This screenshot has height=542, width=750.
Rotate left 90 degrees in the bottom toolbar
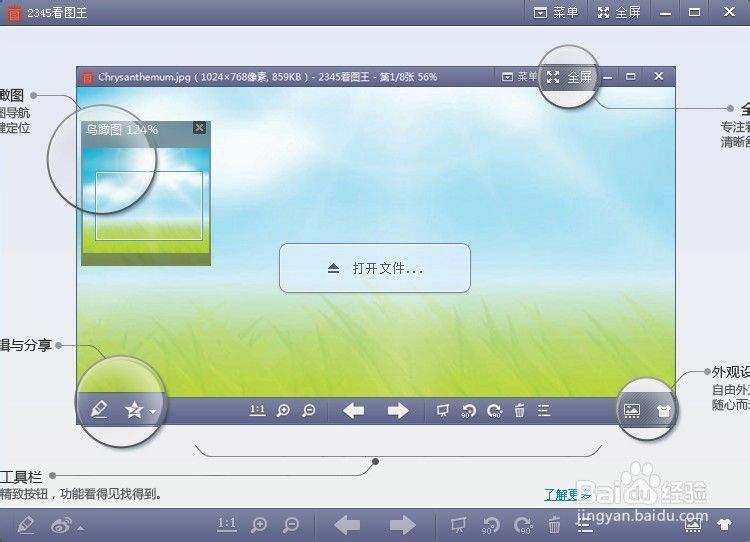click(491, 526)
